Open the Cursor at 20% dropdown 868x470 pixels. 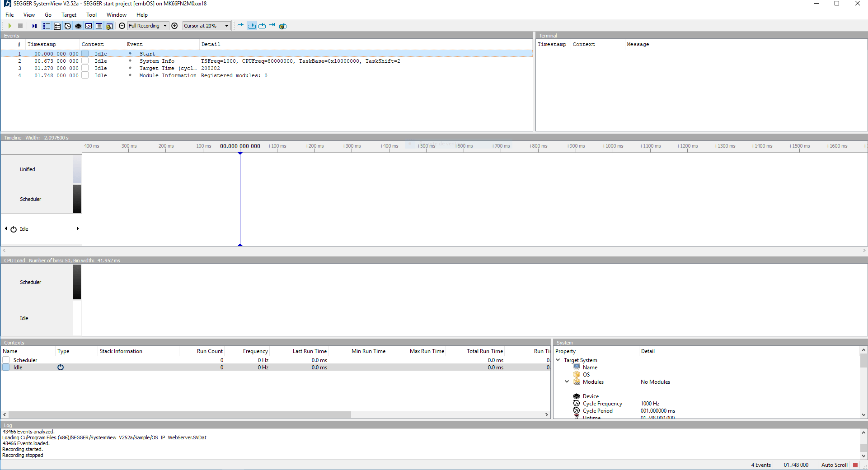[206, 26]
